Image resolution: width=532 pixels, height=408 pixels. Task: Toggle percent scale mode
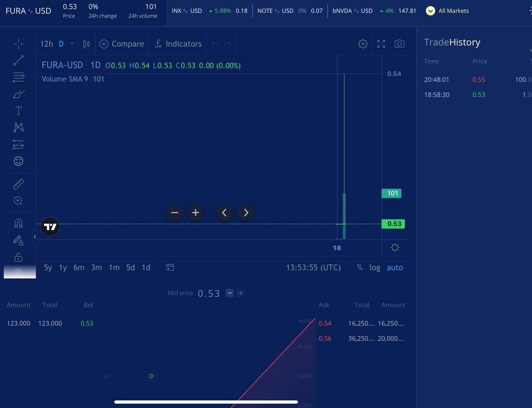[x=360, y=268]
